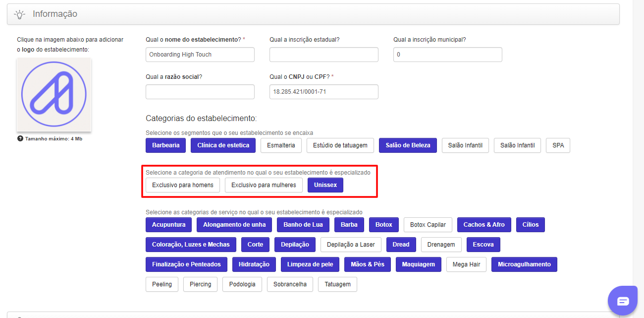
Task: Toggle Coloração, Luzes e Mechas
Action: [x=191, y=245]
